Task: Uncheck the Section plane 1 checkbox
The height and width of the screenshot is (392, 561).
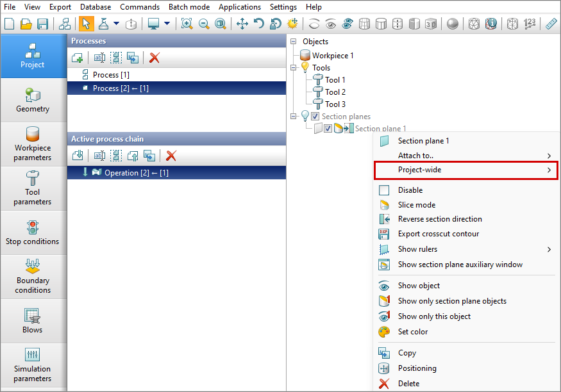Action: [x=328, y=129]
